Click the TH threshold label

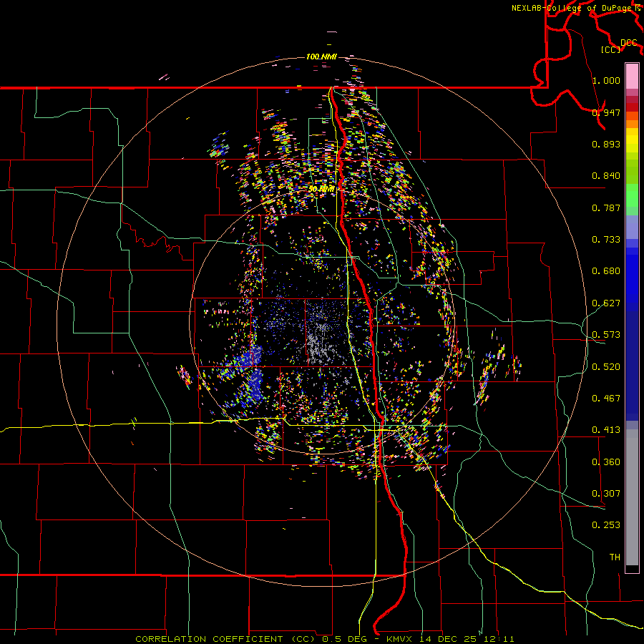pyautogui.click(x=615, y=557)
